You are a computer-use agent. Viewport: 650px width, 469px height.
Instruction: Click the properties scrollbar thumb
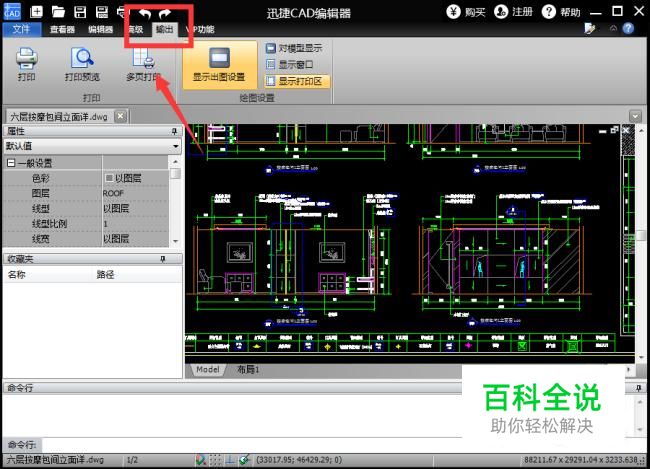click(x=175, y=173)
